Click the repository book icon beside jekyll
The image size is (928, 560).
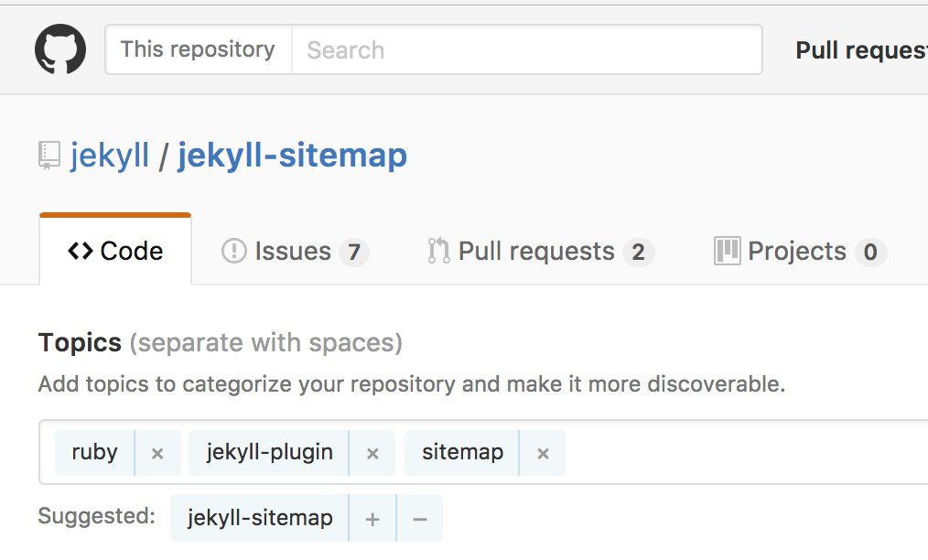[49, 156]
